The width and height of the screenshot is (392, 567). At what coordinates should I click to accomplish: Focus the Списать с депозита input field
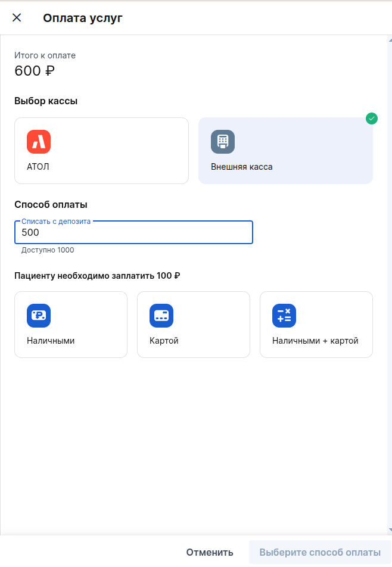133,233
